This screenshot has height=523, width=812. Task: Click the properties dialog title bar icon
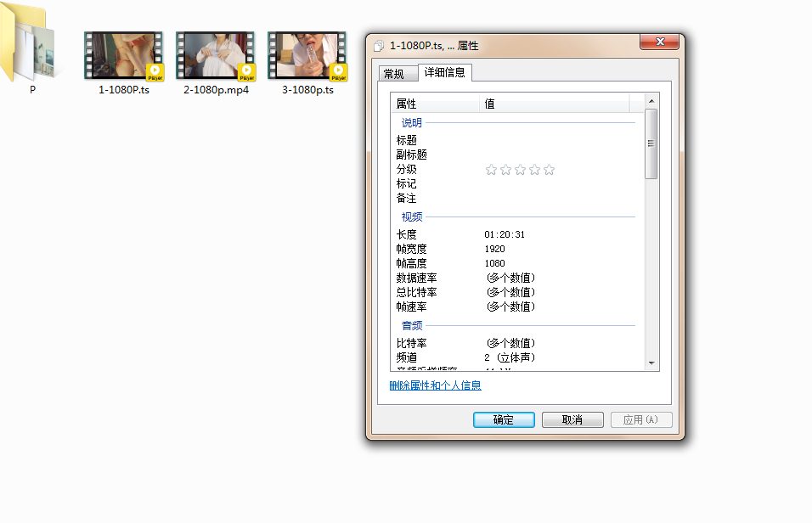379,46
